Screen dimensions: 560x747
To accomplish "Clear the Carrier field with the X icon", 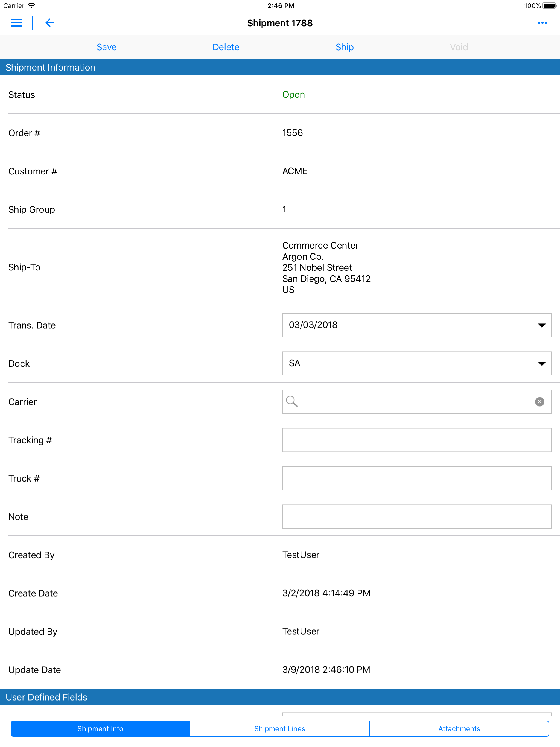I will click(x=539, y=402).
